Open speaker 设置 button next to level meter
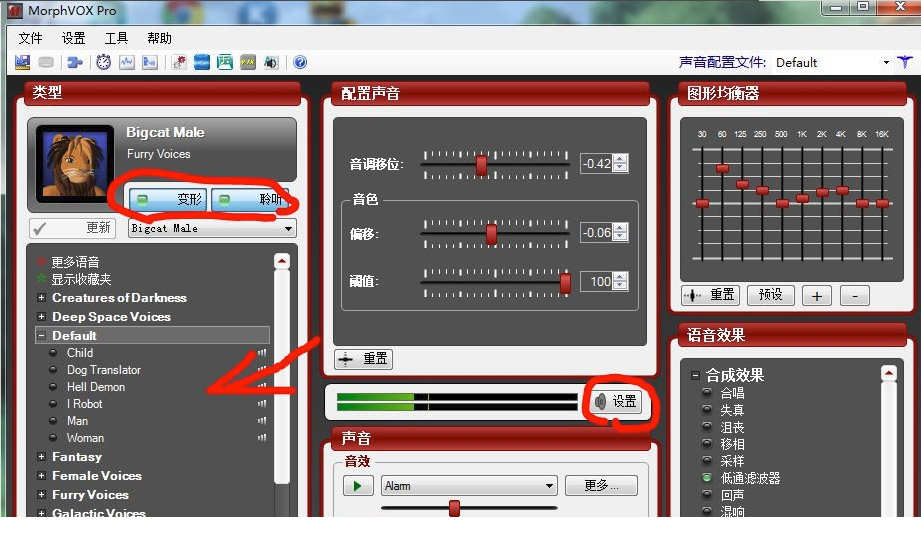Image resolution: width=921 pixels, height=537 pixels. (x=616, y=402)
